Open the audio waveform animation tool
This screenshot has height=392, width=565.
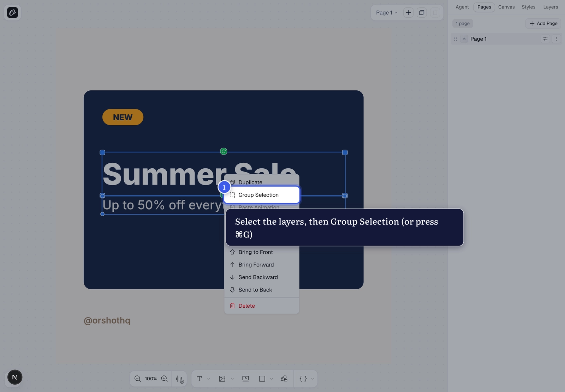click(180, 379)
